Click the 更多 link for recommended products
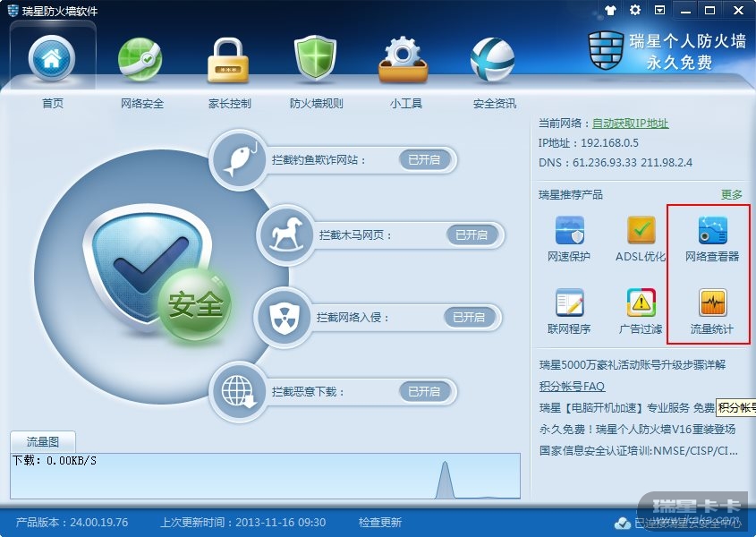 point(732,194)
